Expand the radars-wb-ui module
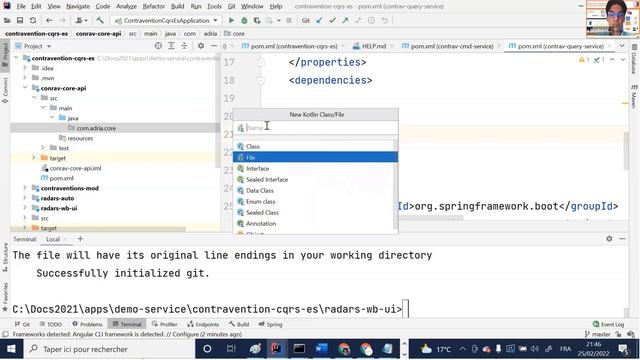Image resolution: width=640 pixels, height=360 pixels. [25, 208]
